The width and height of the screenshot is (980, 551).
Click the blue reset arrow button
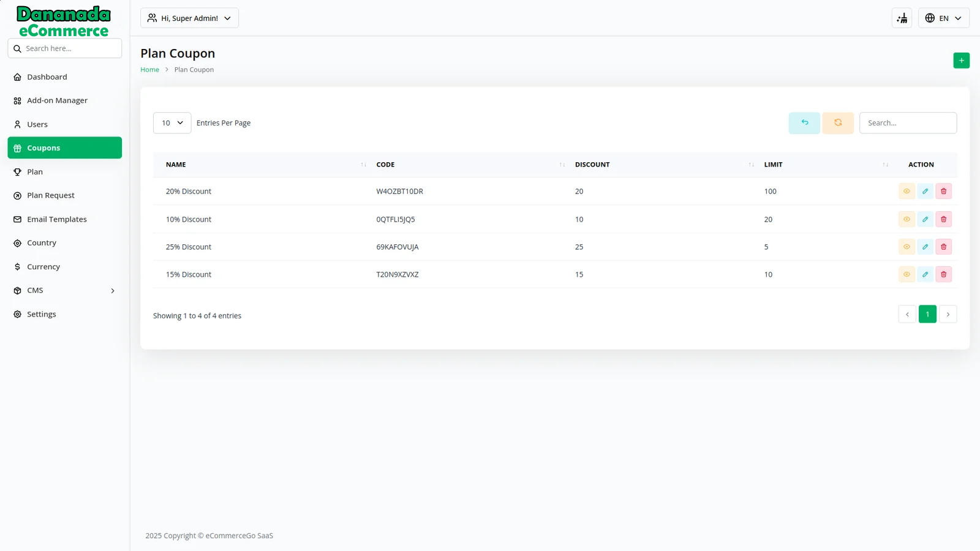(x=804, y=123)
